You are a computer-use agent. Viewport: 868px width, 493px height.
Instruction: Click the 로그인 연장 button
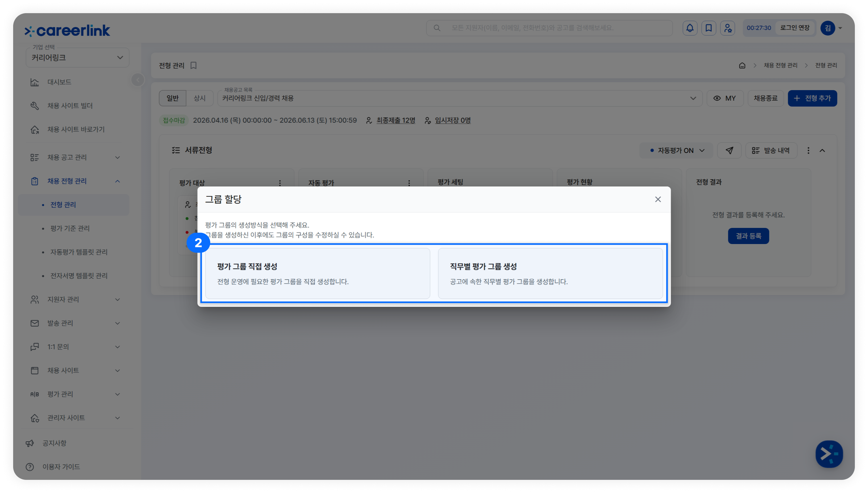(795, 28)
